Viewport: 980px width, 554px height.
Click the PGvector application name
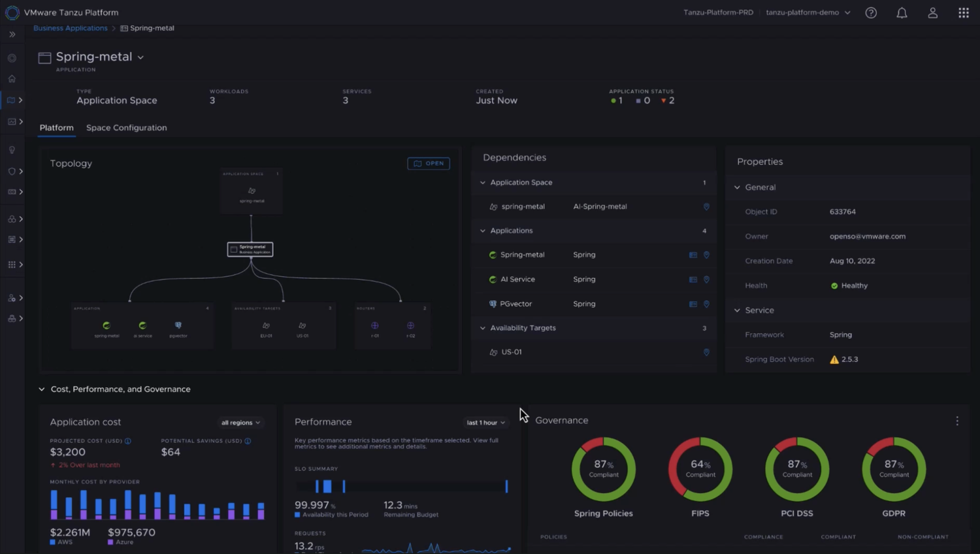point(516,304)
